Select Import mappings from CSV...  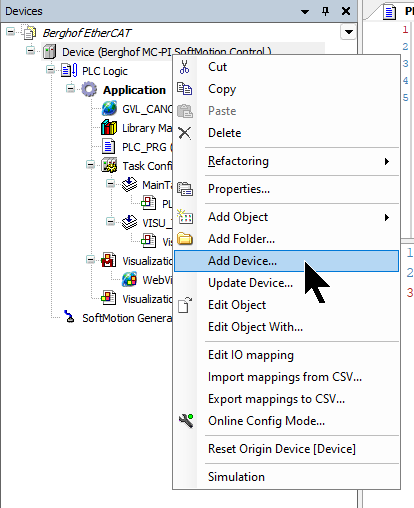point(287,377)
